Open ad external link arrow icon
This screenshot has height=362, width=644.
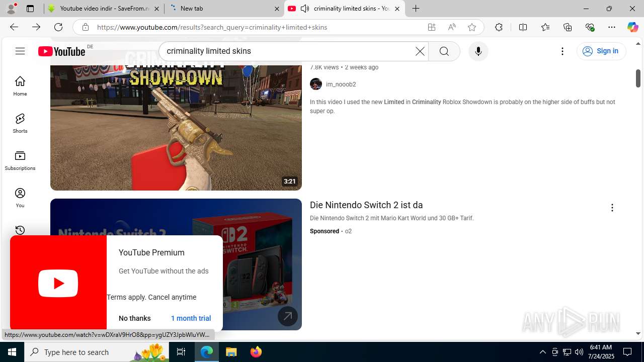click(288, 316)
